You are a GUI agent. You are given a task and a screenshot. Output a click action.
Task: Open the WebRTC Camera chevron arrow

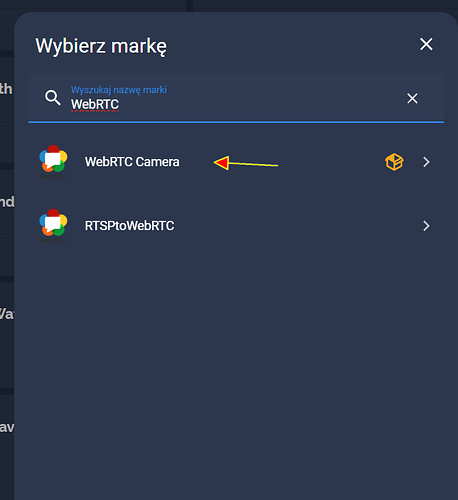coord(426,162)
